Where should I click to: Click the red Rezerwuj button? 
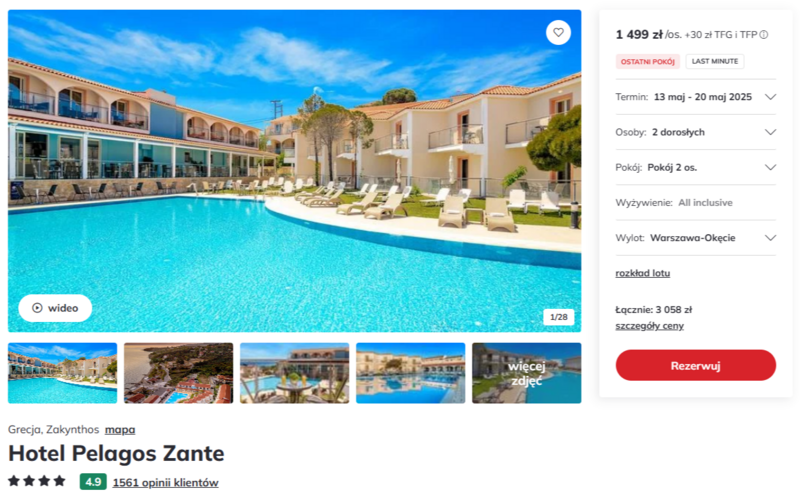coord(695,365)
